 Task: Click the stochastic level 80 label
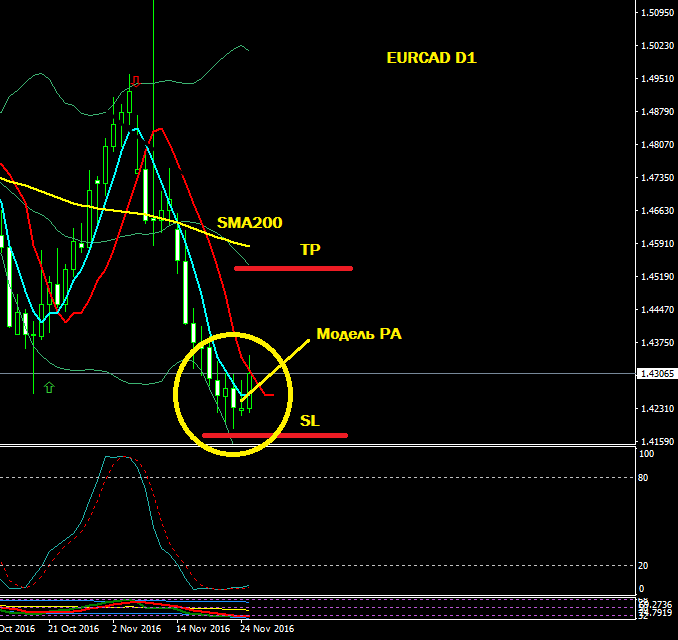[x=643, y=477]
